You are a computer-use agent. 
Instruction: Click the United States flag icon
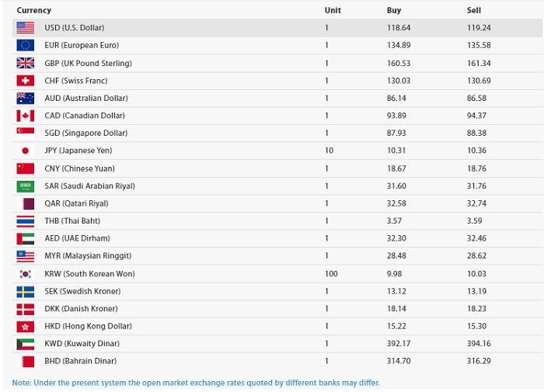click(x=25, y=28)
